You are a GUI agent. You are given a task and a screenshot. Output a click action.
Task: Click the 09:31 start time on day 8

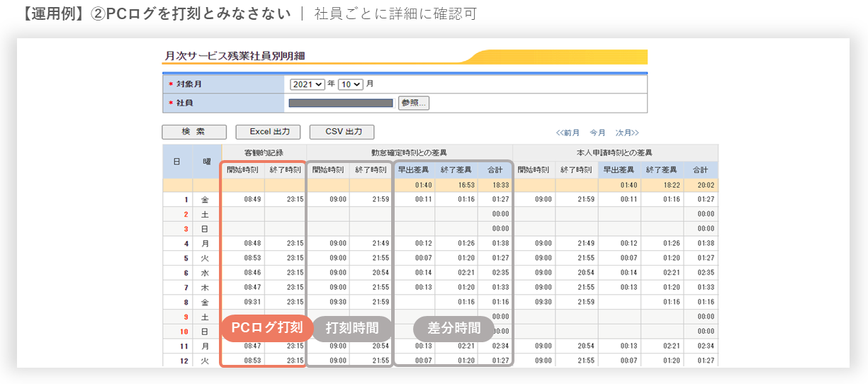pyautogui.click(x=252, y=302)
